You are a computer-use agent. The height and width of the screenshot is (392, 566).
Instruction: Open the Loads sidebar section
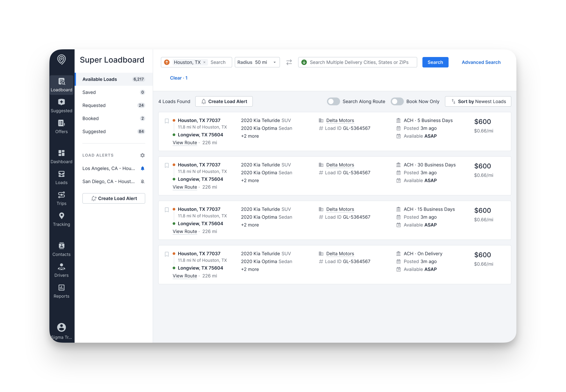[61, 178]
